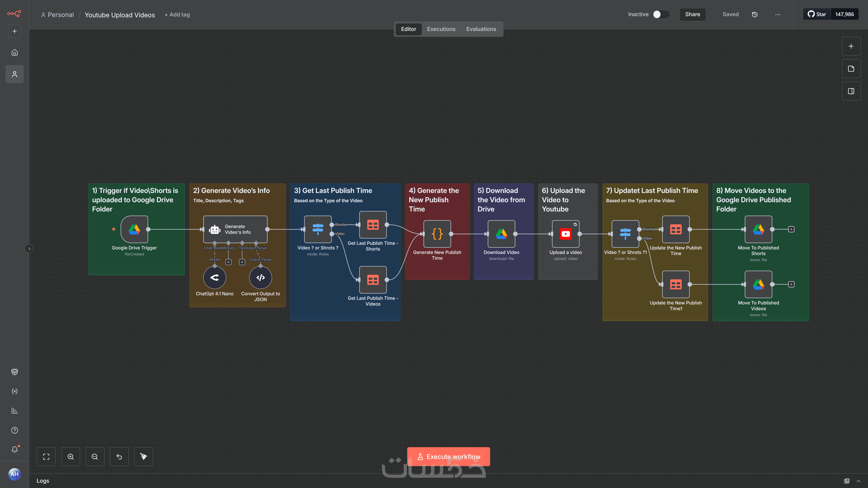Viewport: 868px width, 488px height.
Task: Click the tidy up workflow broom icon
Action: (x=144, y=457)
